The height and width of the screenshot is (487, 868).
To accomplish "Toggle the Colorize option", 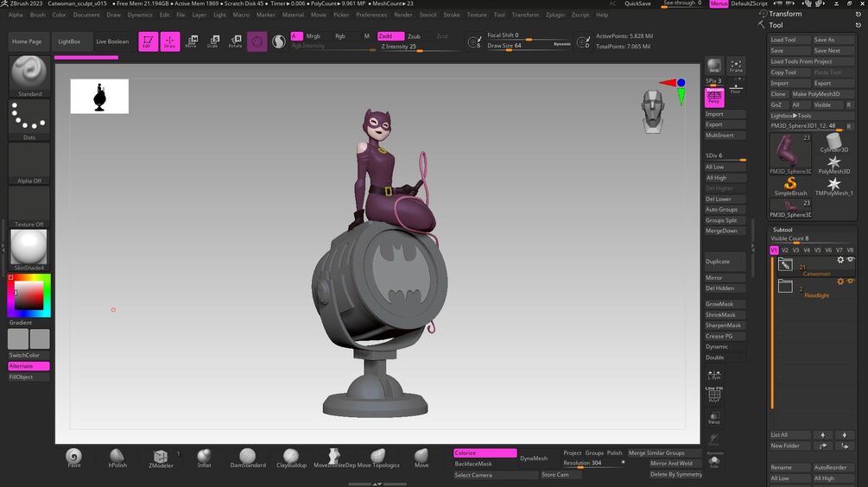I will click(485, 452).
